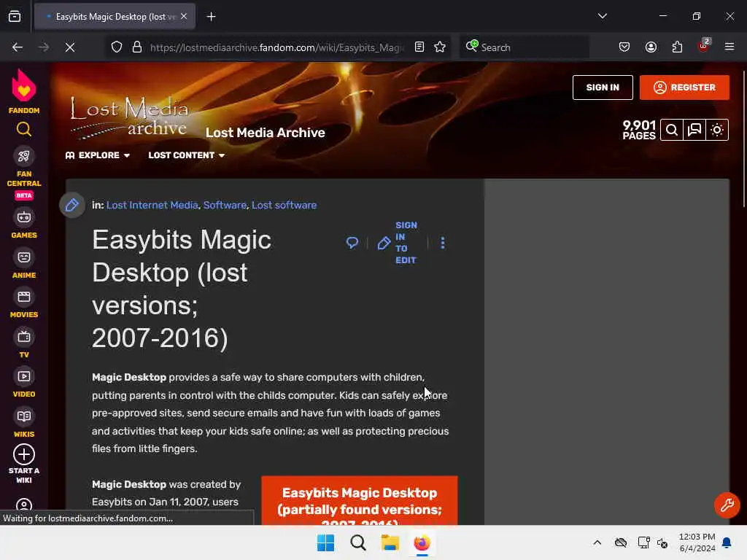747x560 pixels.
Task: Click the Sign In button
Action: point(603,87)
